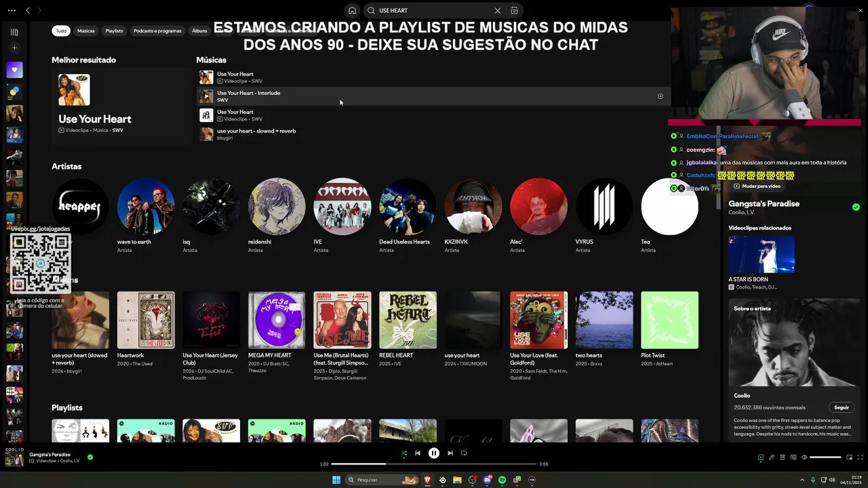
Task: Click the Windows taskbar Pesquisar search box
Action: [383, 480]
